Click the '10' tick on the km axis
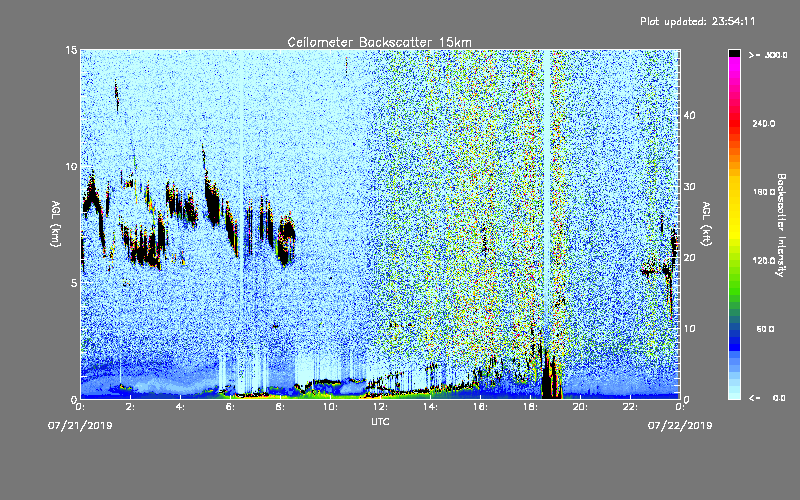Screen dimensions: 800x500 pos(71,166)
